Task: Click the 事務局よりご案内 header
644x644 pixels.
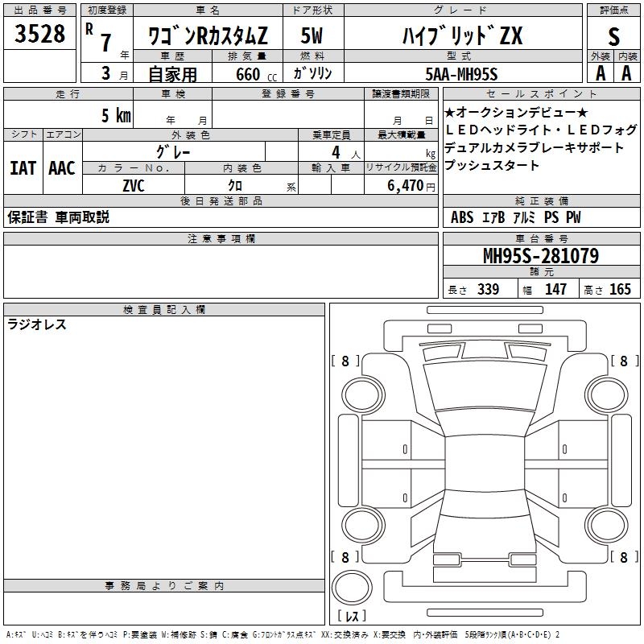Action: (x=164, y=586)
